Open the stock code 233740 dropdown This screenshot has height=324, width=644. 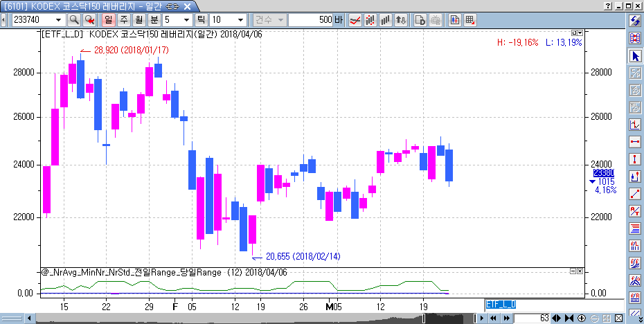57,19
